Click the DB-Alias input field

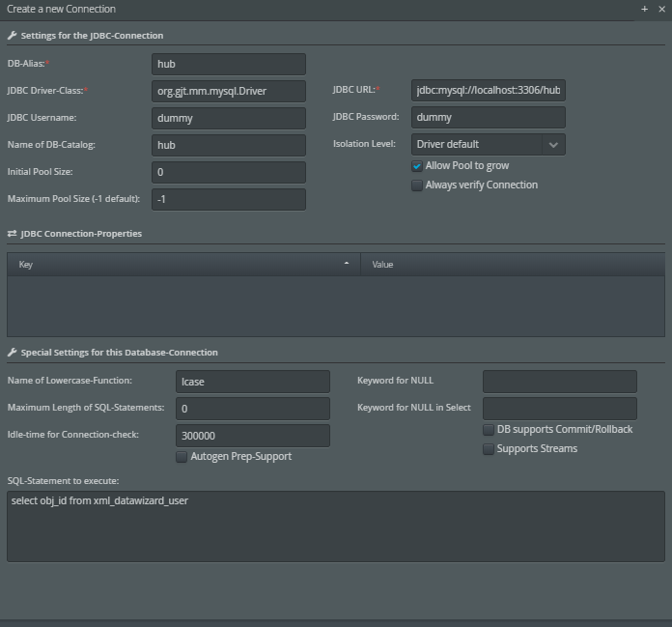click(x=229, y=65)
